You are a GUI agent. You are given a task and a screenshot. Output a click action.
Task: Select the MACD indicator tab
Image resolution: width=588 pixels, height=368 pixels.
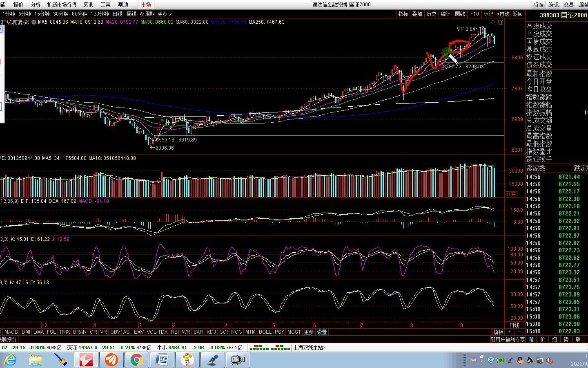[x=11, y=332]
